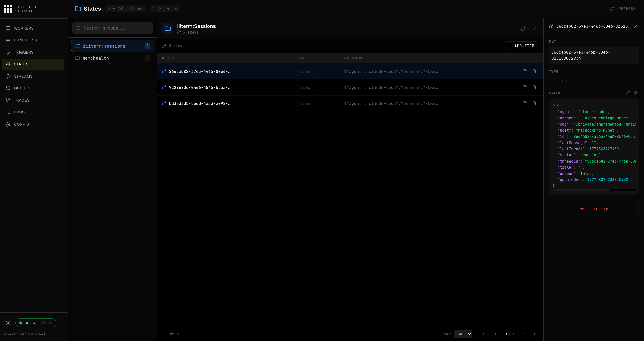Navigate to Traces
This screenshot has width=644, height=341.
tap(33, 100)
